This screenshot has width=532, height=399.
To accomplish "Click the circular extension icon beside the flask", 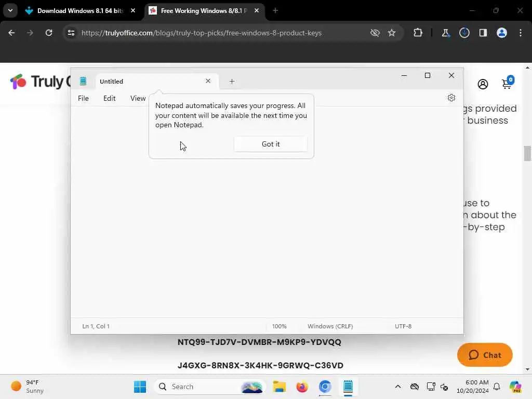I will [464, 33].
